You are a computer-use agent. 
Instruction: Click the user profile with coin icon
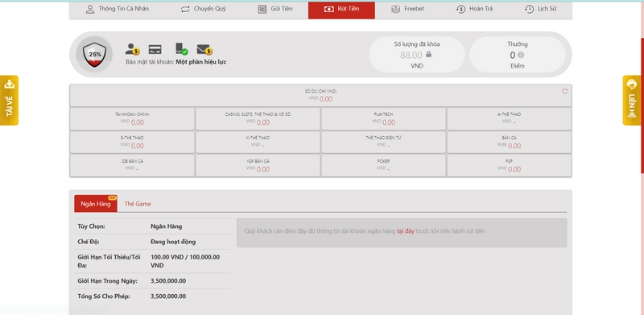(x=132, y=49)
